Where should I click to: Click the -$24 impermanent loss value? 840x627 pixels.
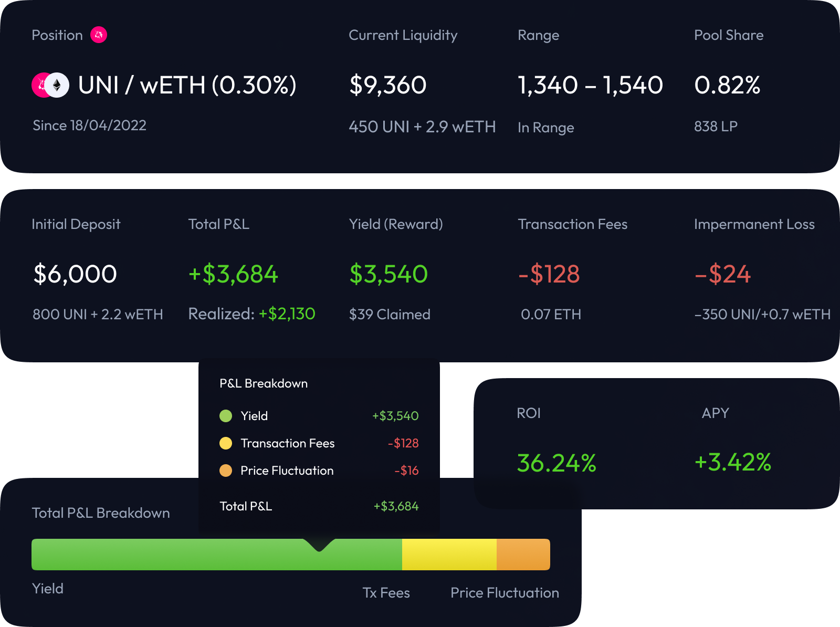pos(722,274)
